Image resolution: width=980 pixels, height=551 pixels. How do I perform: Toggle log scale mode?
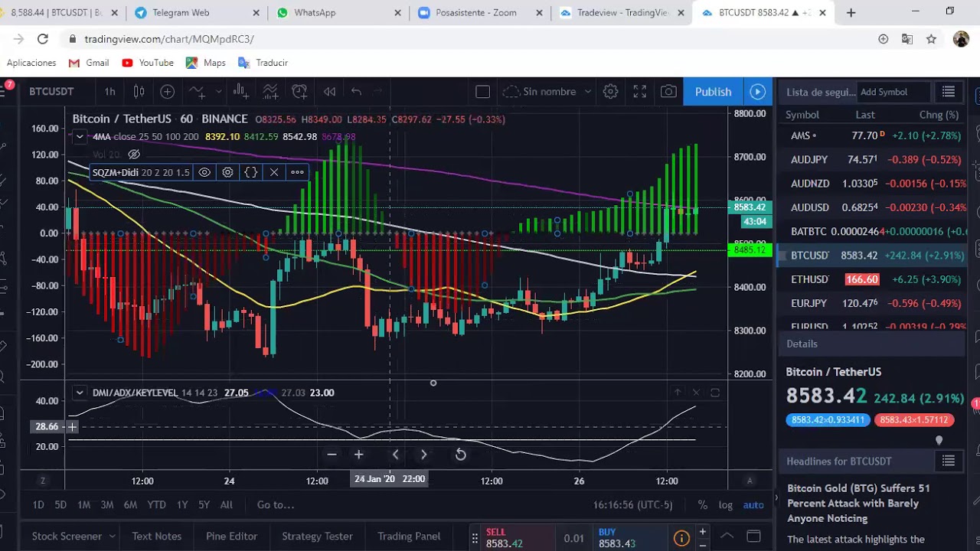725,505
